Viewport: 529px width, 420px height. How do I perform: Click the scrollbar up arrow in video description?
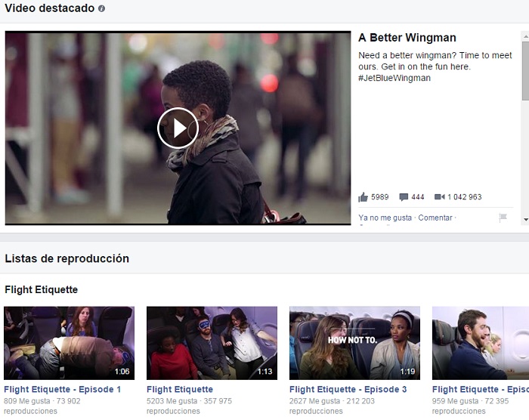[x=524, y=36]
